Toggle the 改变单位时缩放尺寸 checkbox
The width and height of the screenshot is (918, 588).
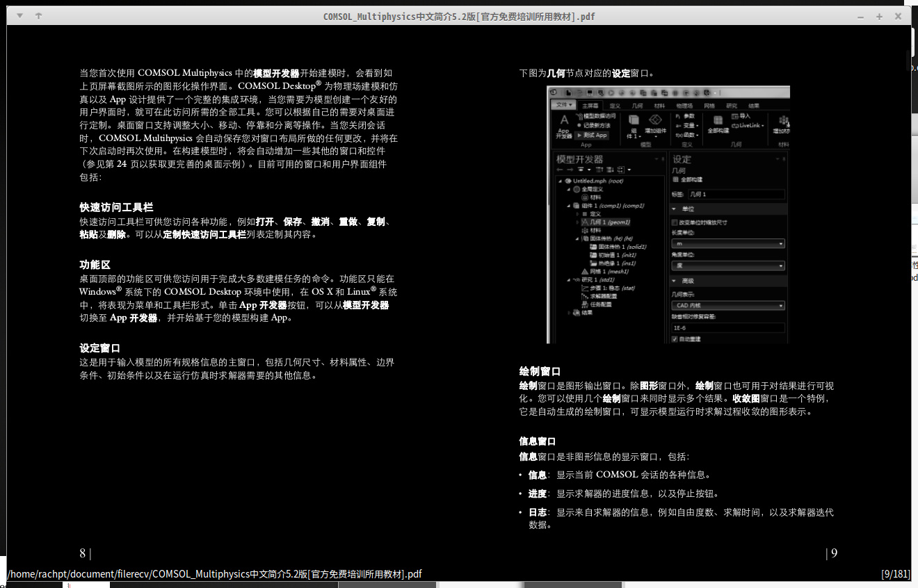tap(675, 222)
